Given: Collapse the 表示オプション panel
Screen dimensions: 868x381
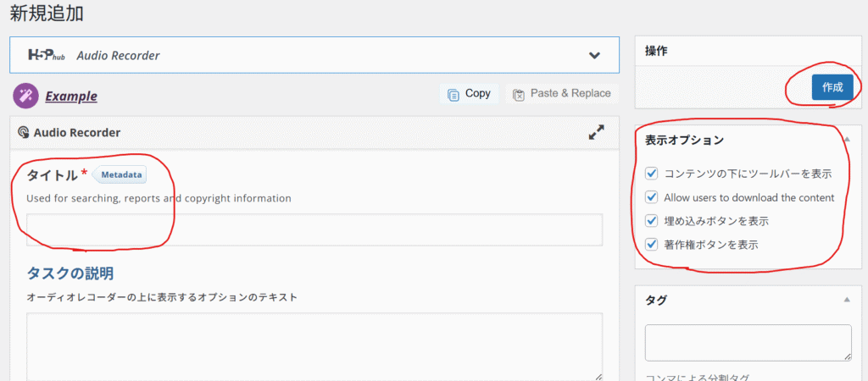Looking at the screenshot, I should pos(846,140).
